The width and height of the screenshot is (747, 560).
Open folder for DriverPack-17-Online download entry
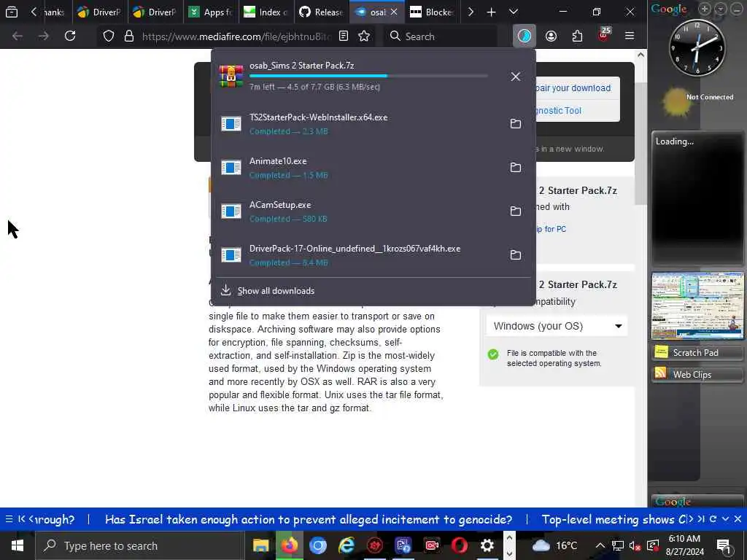click(x=516, y=254)
